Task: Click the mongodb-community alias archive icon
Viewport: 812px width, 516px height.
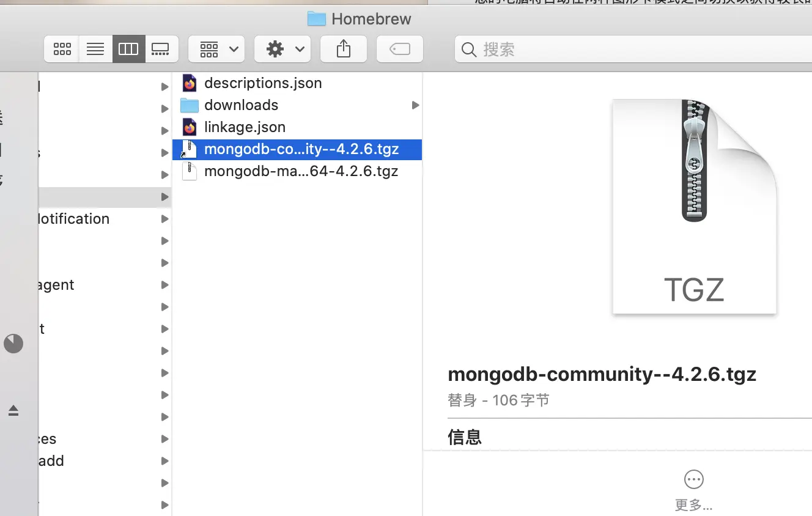Action: [x=190, y=149]
